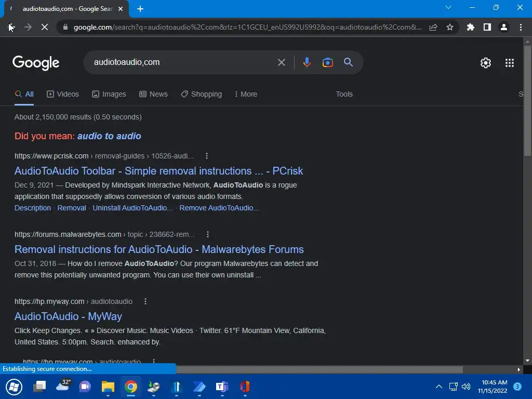
Task: Open File Explorer from the taskbar
Action: 108,387
